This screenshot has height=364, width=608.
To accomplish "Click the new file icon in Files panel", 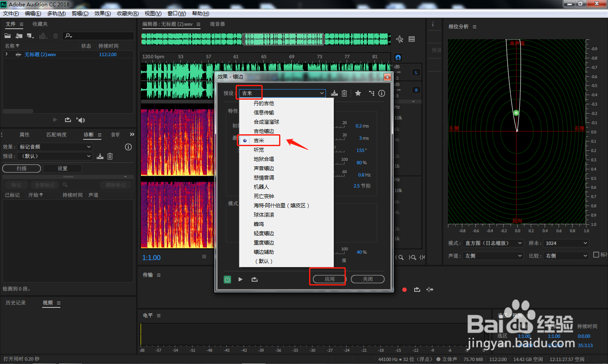I will [x=30, y=36].
